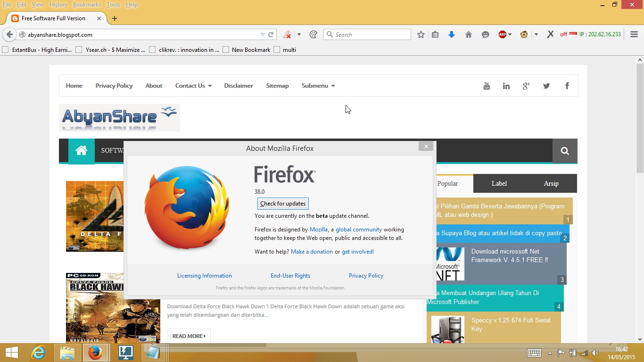Click the READ MORE button

tap(189, 336)
